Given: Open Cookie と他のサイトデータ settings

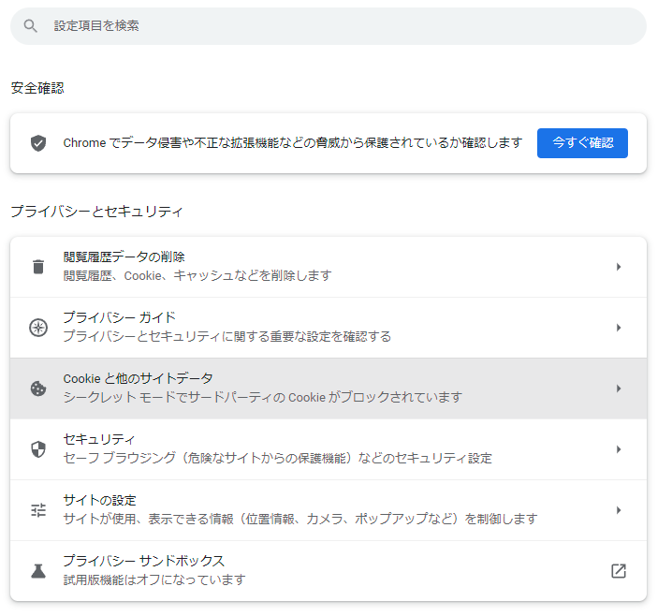Looking at the screenshot, I should click(x=329, y=389).
